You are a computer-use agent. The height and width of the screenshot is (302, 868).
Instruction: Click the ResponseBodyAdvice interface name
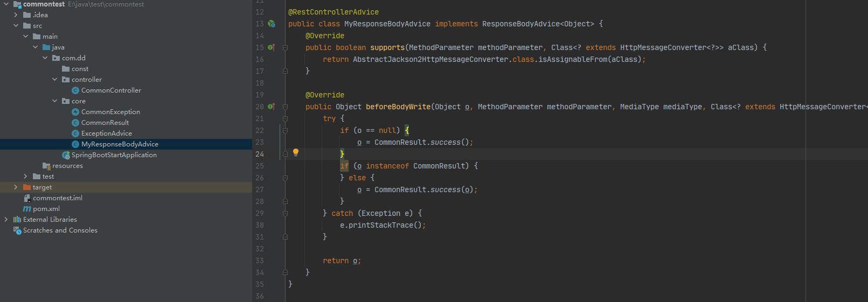(x=521, y=24)
